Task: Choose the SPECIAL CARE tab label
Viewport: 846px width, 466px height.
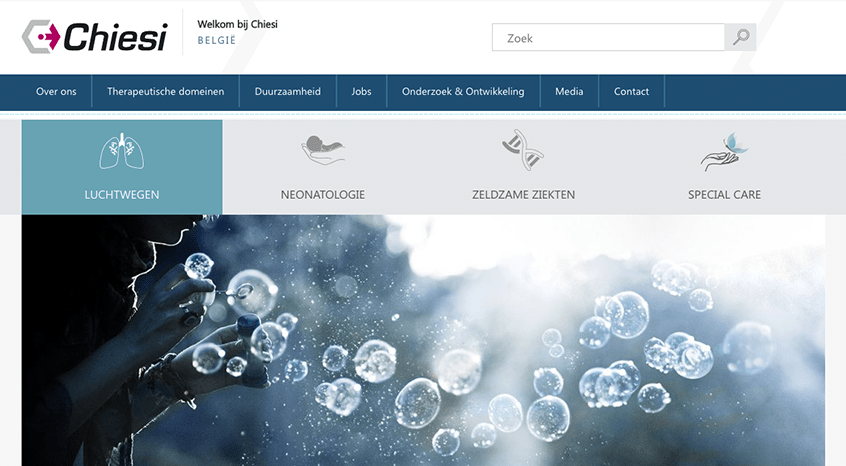Action: (724, 195)
